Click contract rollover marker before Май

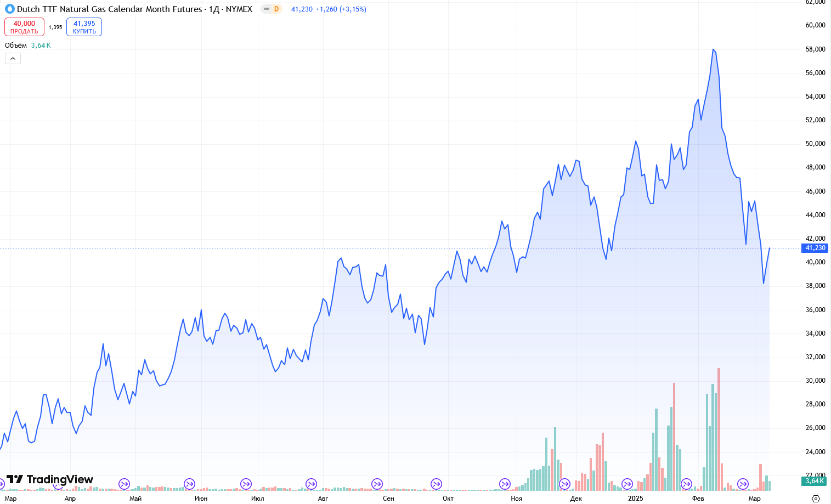coord(125,484)
